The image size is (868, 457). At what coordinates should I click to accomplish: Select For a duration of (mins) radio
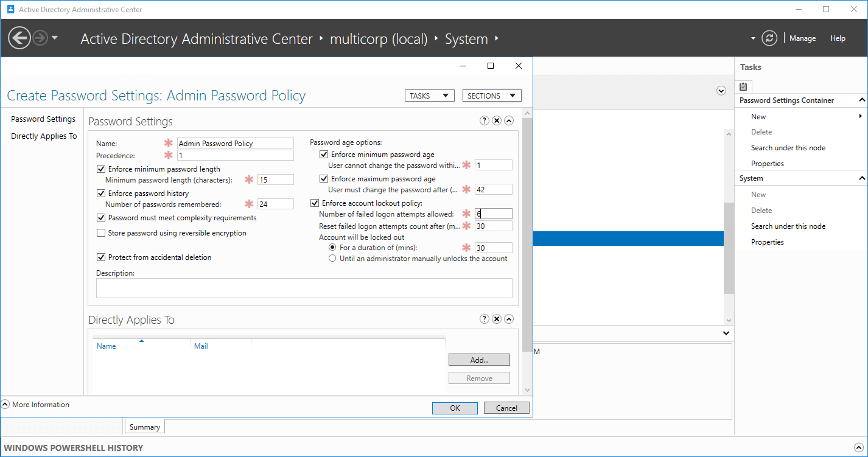click(332, 248)
